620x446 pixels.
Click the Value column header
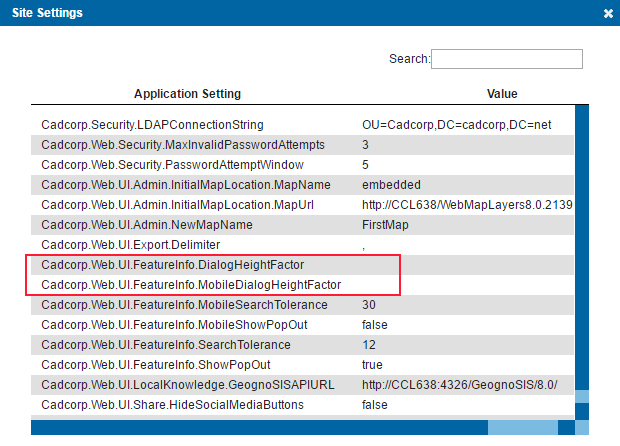click(501, 94)
